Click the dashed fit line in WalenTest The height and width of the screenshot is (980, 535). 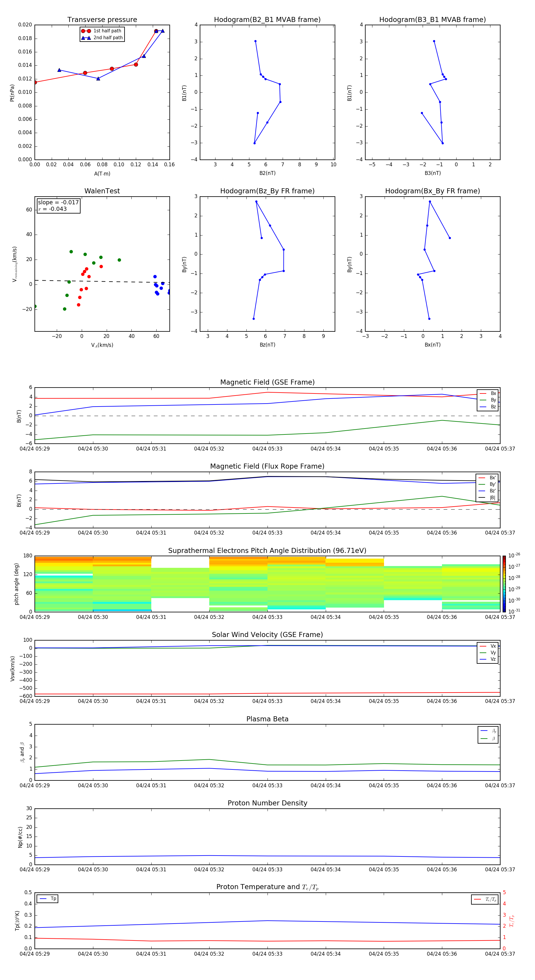pyautogui.click(x=102, y=282)
